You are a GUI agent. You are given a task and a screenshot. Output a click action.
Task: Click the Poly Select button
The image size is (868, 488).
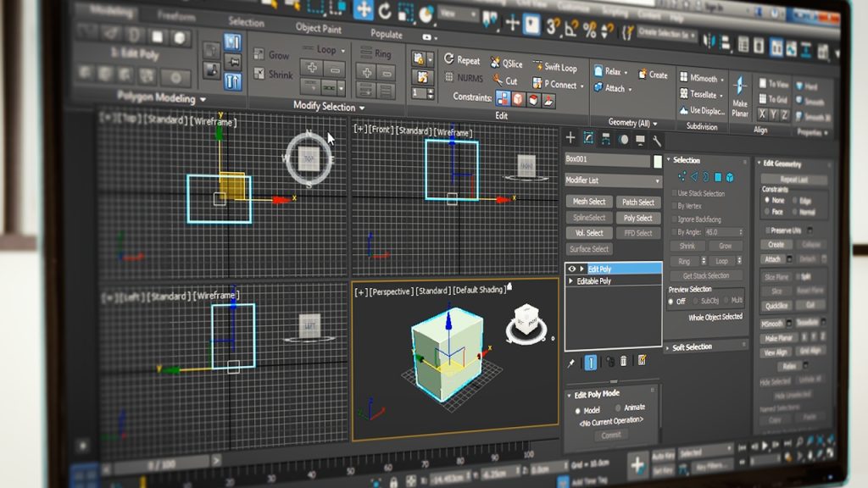(x=637, y=218)
